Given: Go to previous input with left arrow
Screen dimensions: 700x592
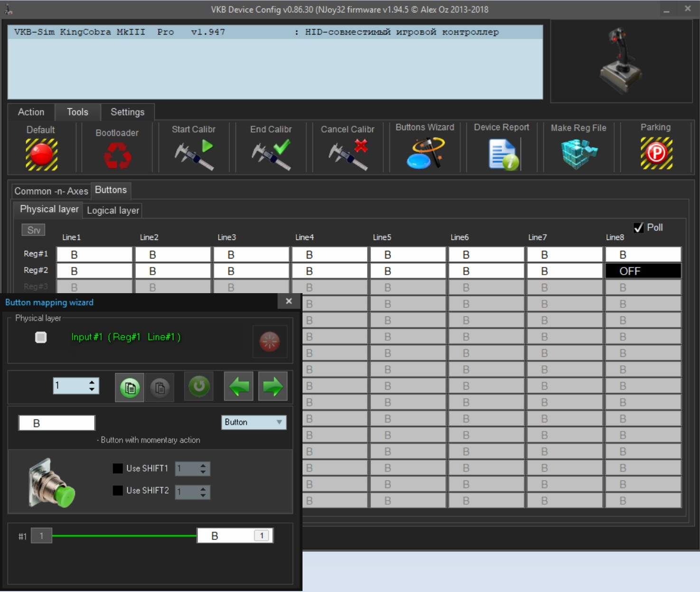Looking at the screenshot, I should point(239,387).
